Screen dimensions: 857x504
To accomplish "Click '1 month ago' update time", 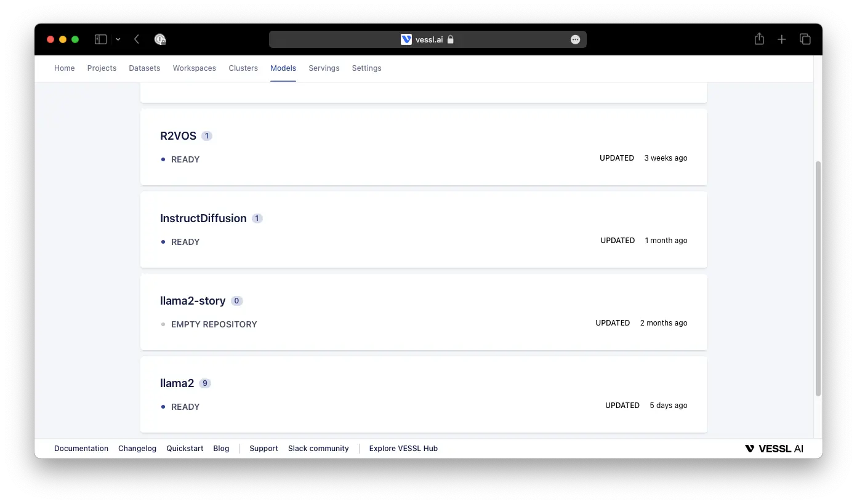I will [666, 241].
